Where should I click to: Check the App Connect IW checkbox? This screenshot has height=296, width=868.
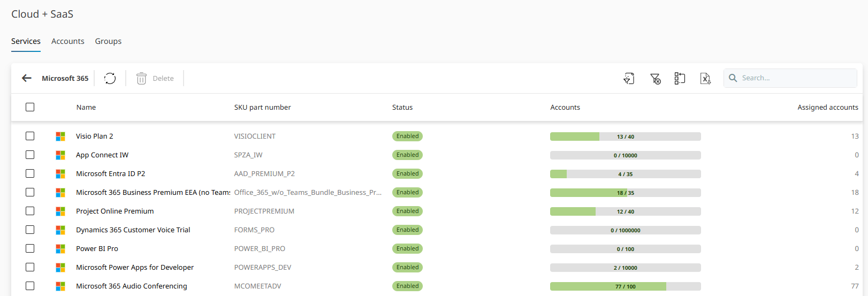(x=30, y=155)
